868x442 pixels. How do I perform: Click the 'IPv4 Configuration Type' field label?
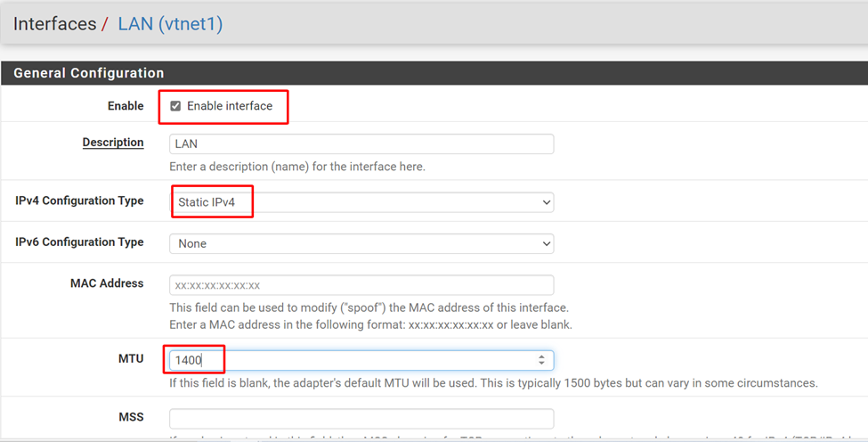coord(79,201)
